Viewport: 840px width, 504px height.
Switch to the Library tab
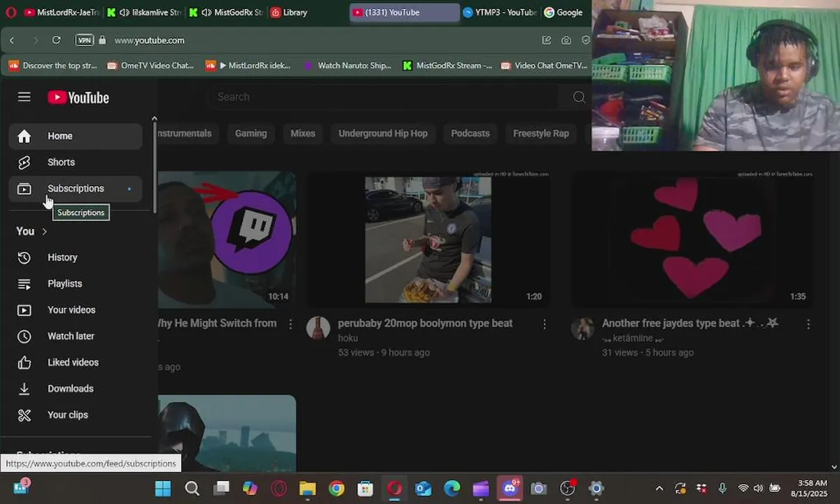[289, 12]
